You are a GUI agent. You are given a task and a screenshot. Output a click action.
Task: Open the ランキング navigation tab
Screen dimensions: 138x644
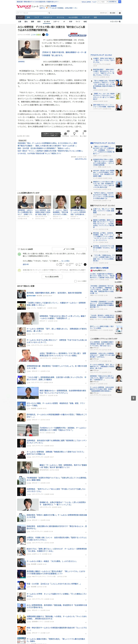pyautogui.click(x=86, y=17)
